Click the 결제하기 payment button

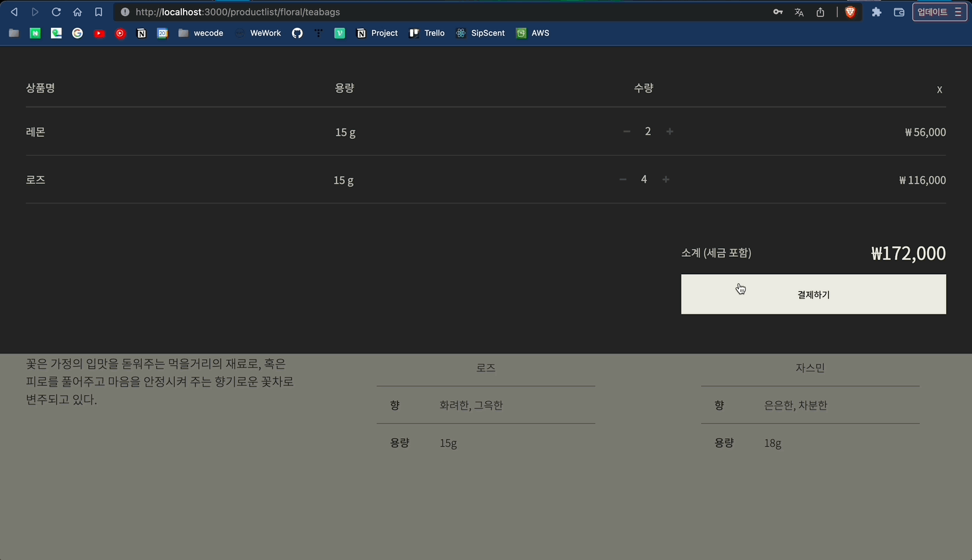click(x=813, y=294)
